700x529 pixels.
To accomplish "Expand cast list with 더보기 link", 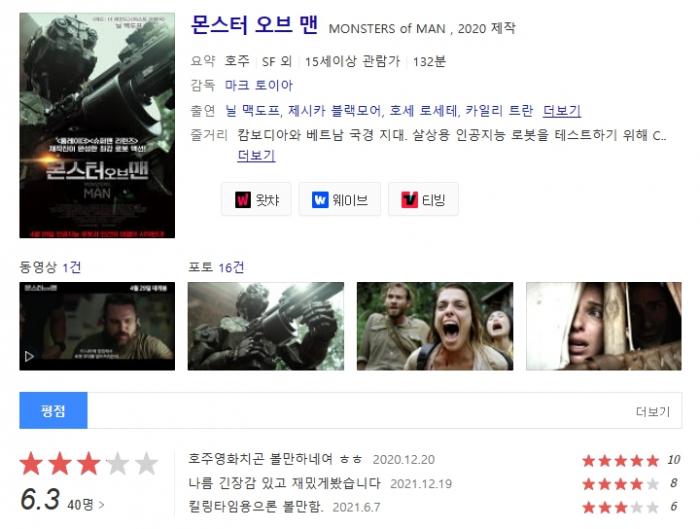I will click(x=562, y=110).
